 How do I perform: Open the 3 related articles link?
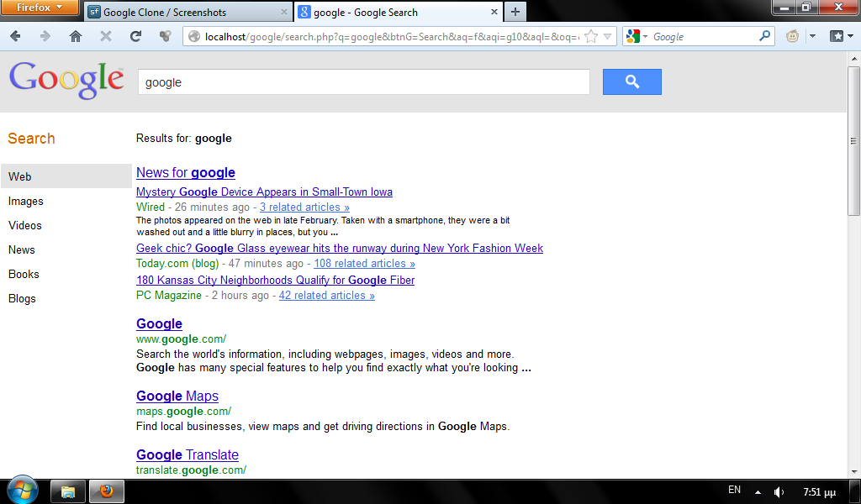(304, 207)
